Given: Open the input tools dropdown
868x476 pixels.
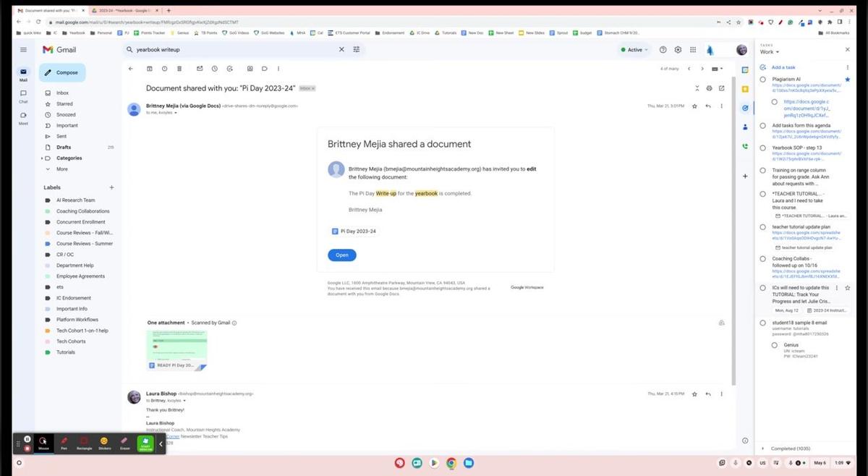Looking at the screenshot, I should click(x=717, y=69).
